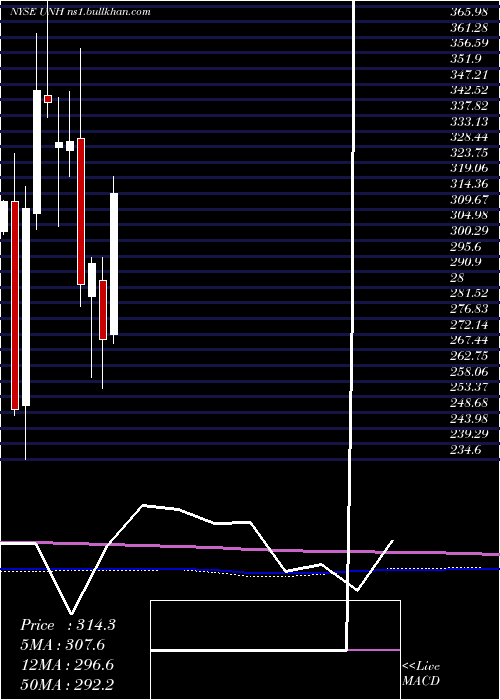
Task: Click the 365.98 price axis label
Action: click(469, 13)
